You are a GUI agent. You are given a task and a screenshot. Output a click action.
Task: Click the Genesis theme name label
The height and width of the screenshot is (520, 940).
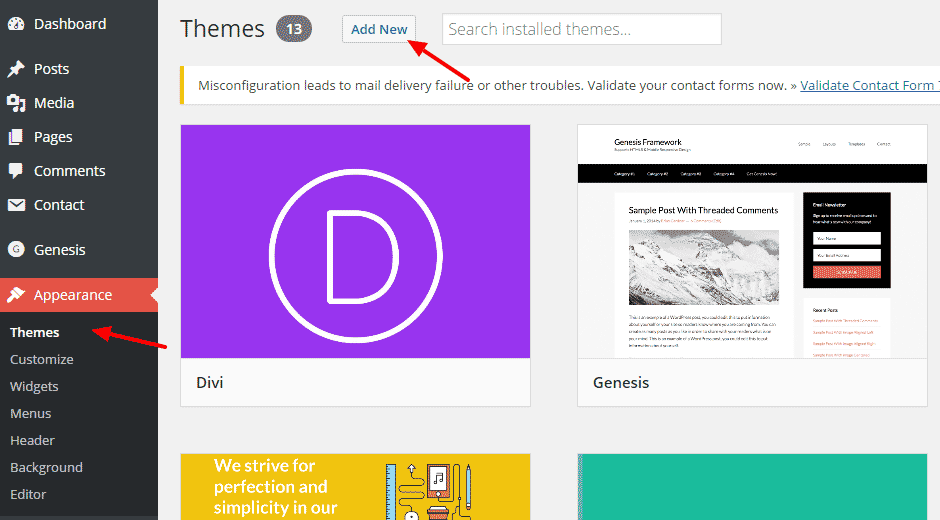point(621,383)
